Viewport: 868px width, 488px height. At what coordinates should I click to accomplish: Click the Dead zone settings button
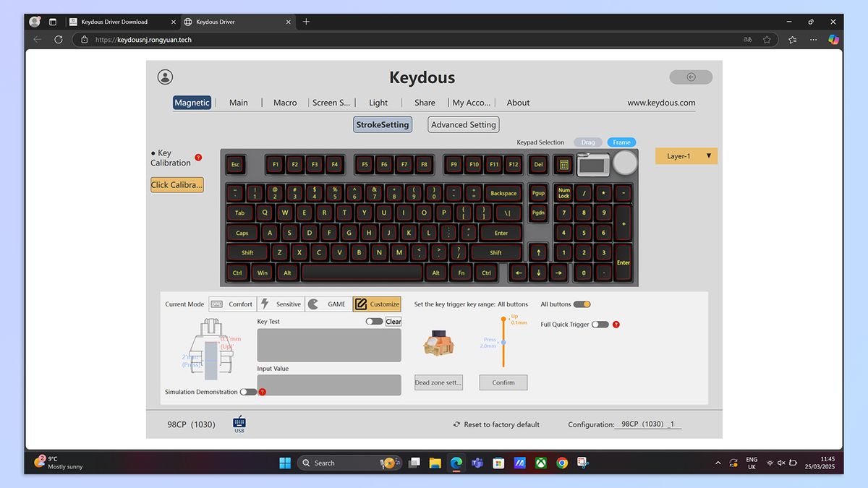tap(438, 382)
